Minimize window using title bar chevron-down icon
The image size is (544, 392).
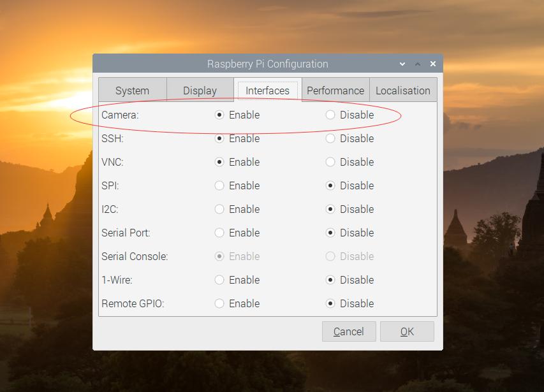point(402,64)
